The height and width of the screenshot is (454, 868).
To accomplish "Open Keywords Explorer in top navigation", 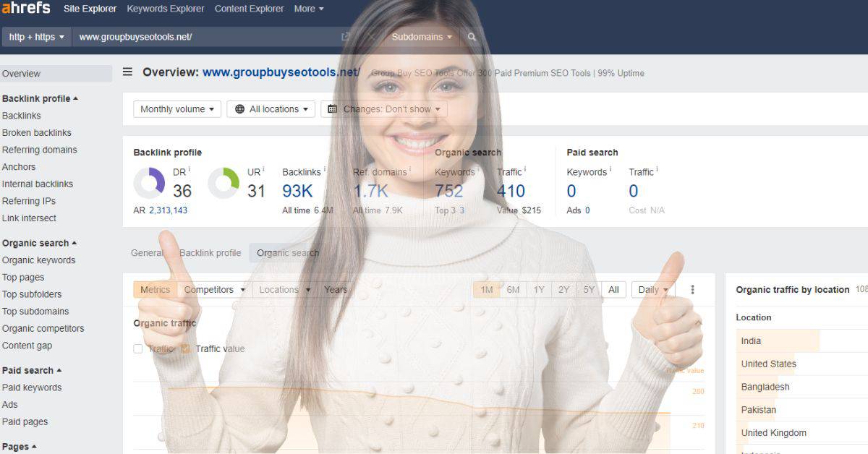I will 166,9.
